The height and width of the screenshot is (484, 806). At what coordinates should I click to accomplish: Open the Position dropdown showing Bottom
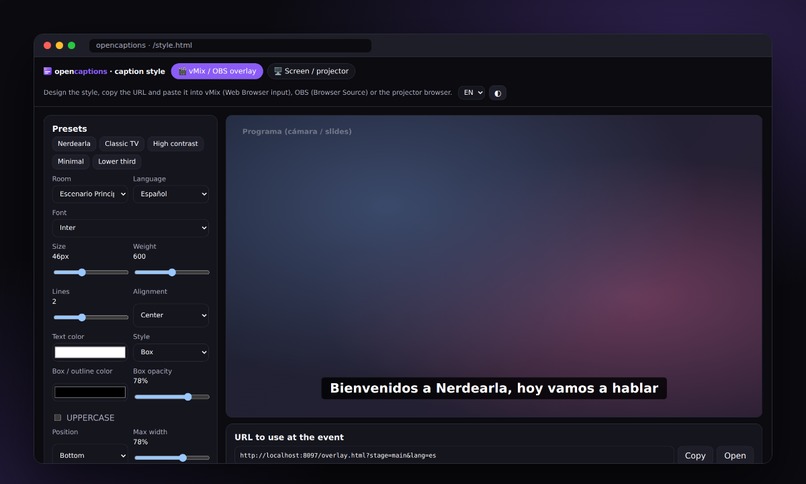point(90,455)
